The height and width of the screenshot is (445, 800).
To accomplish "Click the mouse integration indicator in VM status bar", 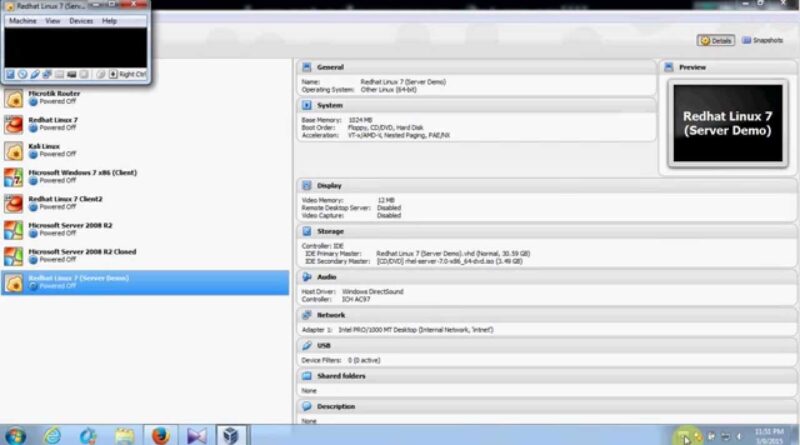I will tap(101, 75).
